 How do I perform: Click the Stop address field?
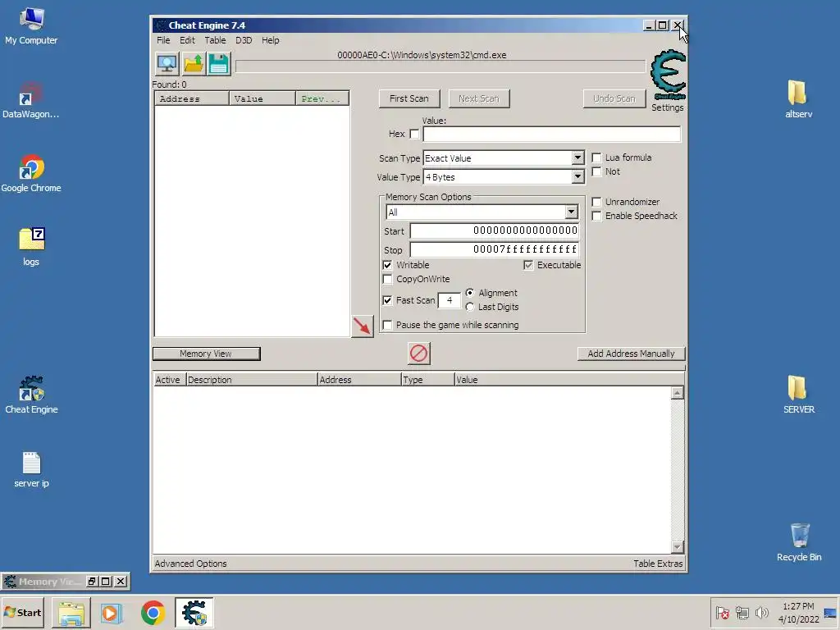(495, 249)
